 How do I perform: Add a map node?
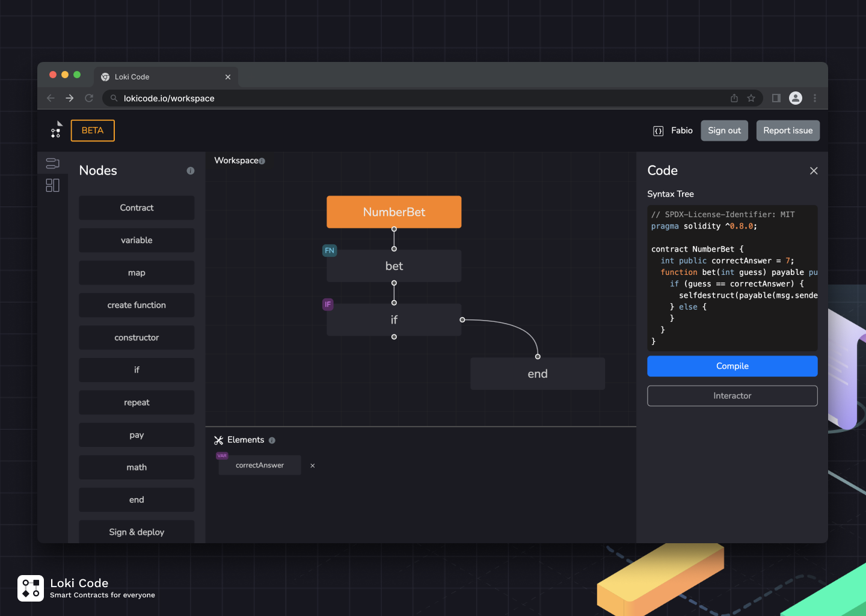[x=137, y=273]
